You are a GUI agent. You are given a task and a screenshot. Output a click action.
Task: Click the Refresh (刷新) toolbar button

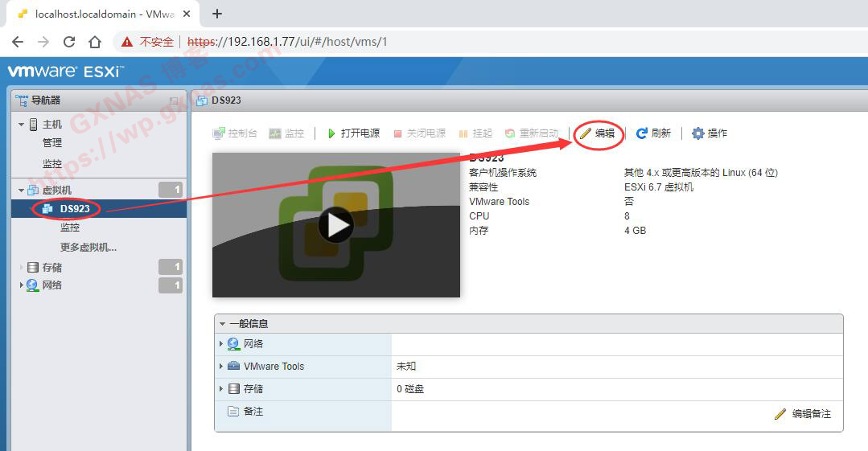pos(653,133)
